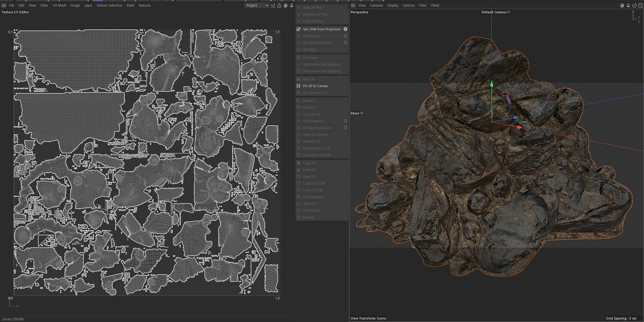The width and height of the screenshot is (644, 322).
Task: Click the XYZ axis indicator in the viewport corner
Action: [636, 16]
